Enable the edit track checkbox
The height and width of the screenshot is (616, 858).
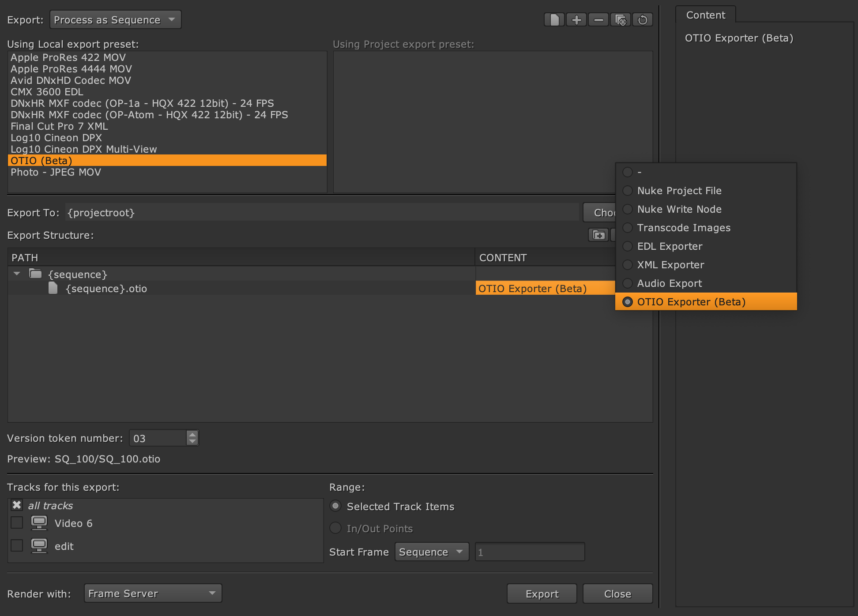[17, 546]
